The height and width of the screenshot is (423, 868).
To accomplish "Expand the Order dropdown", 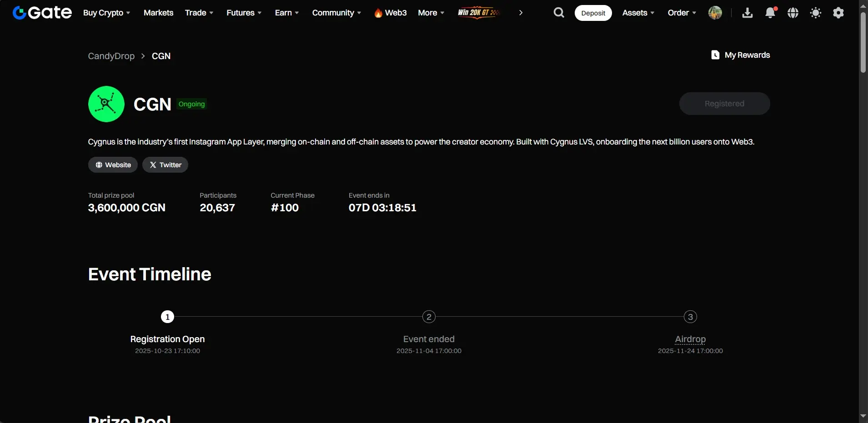I will click(x=682, y=13).
